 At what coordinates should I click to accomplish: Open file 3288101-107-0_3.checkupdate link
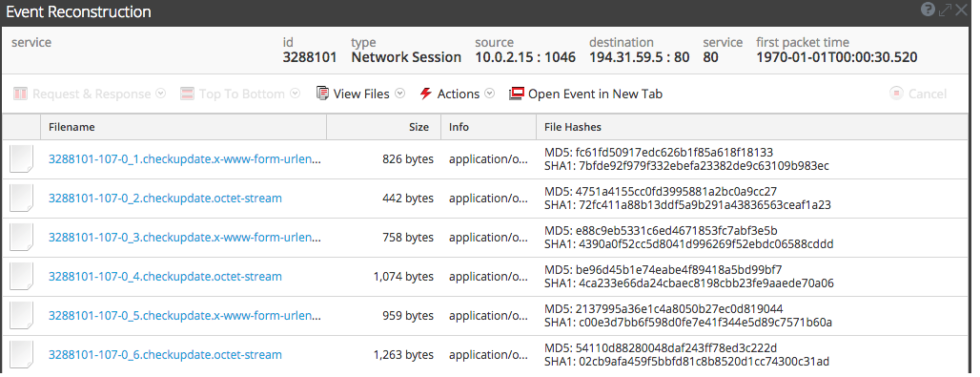185,238
